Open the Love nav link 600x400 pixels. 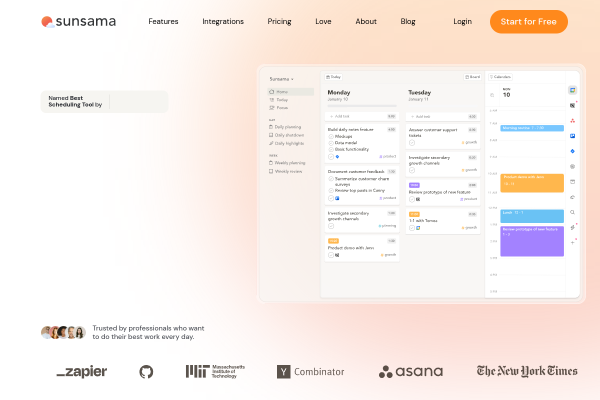323,21
